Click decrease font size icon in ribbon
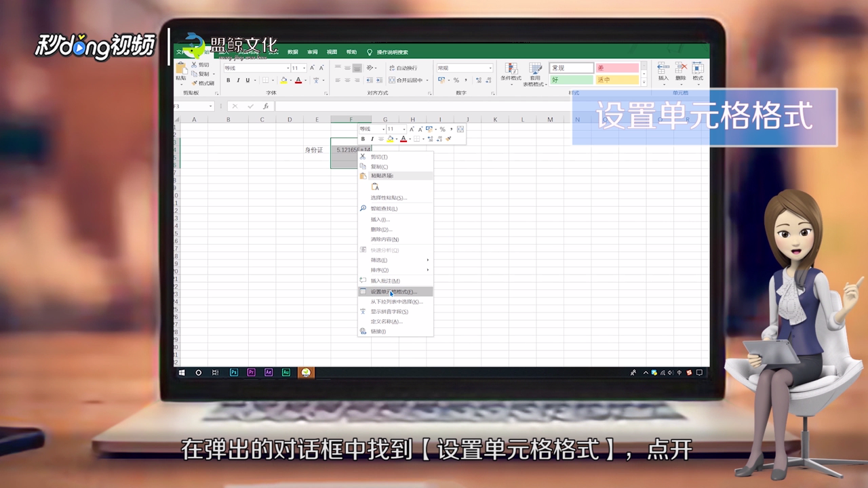Viewport: 868px width, 488px height. click(321, 68)
